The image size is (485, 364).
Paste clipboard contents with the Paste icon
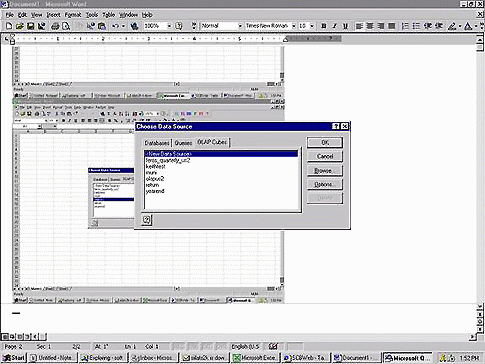(102, 26)
